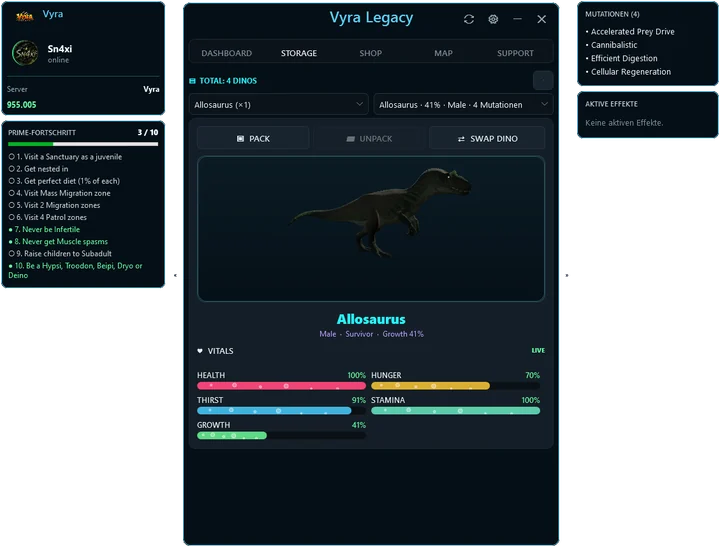Click the Swap Dino button
The height and width of the screenshot is (547, 720).
click(487, 139)
